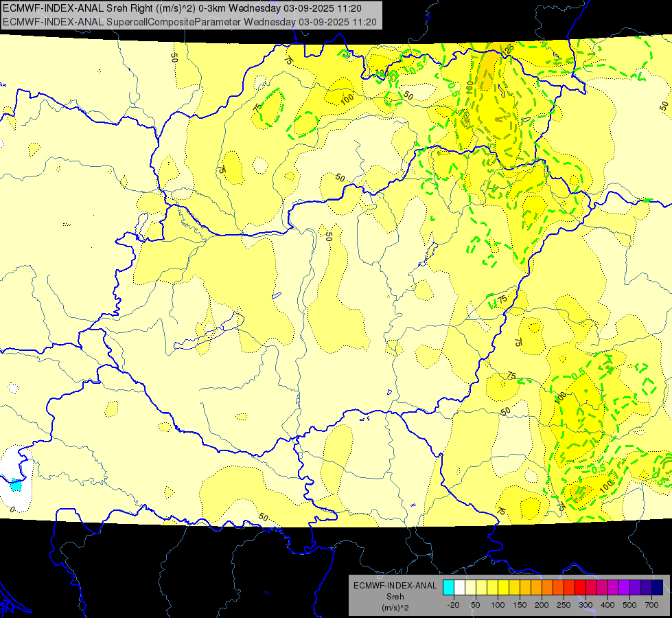Click the legend value '-20'
This screenshot has height=618, width=672.
point(453,605)
